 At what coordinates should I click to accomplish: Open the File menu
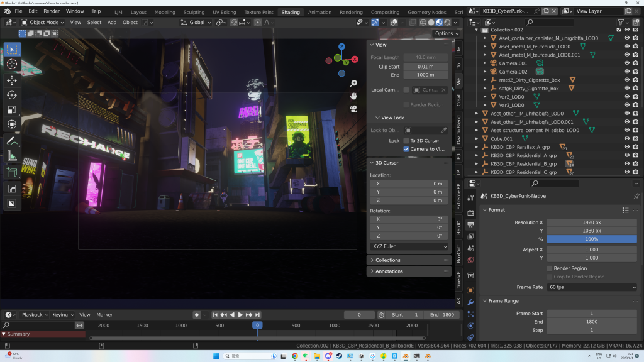tap(18, 11)
